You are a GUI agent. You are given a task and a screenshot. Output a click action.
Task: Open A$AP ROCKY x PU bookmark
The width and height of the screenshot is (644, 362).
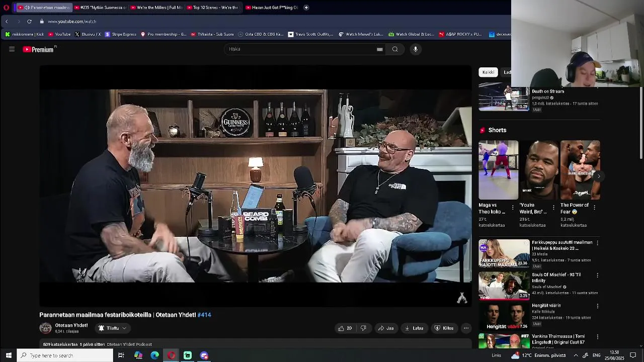coord(460,34)
